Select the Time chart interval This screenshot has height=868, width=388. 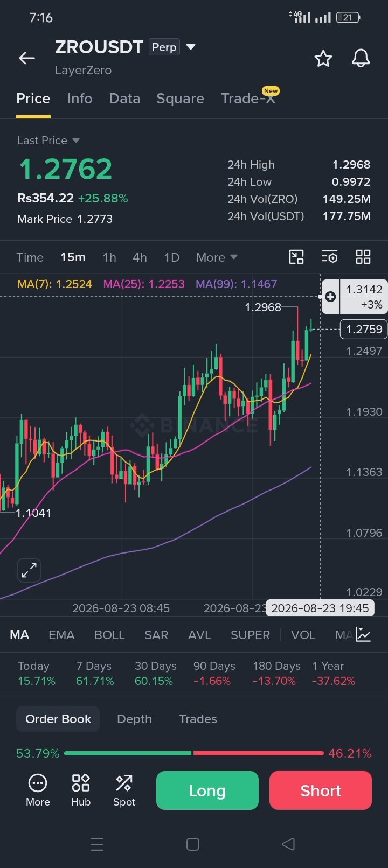[x=30, y=257]
